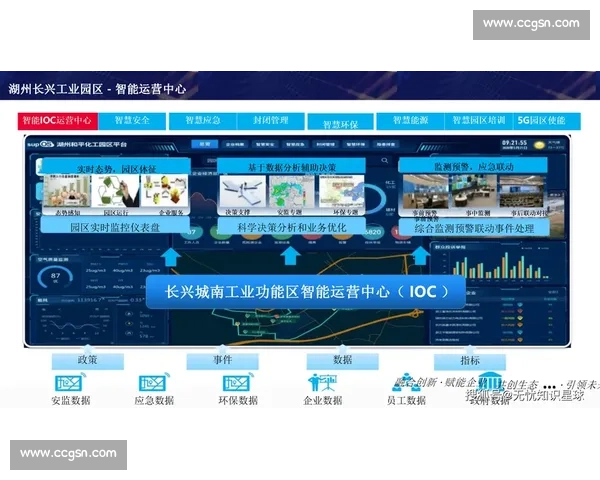
Task: Click the search magnifier icon in dashboard
Action: [385, 160]
